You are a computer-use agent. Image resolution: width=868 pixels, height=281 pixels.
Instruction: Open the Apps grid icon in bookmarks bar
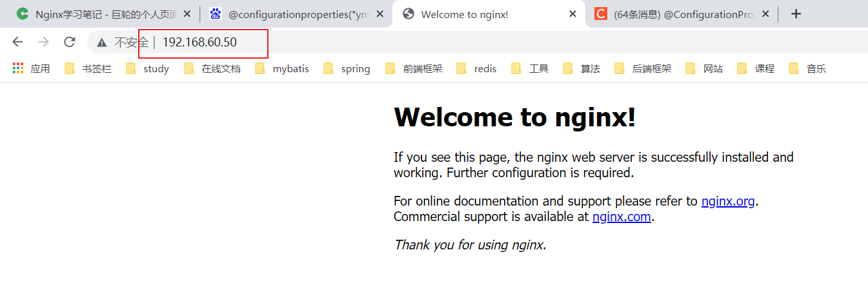tap(18, 68)
